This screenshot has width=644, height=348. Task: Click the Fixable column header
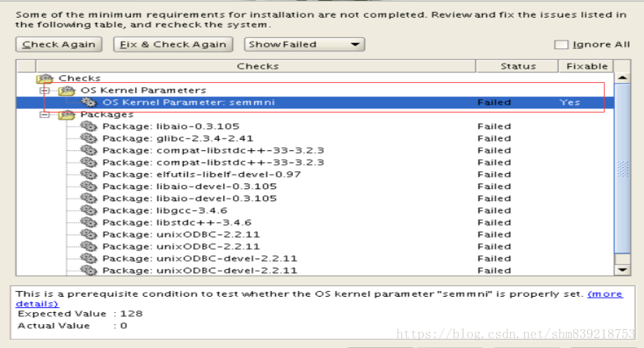(586, 66)
